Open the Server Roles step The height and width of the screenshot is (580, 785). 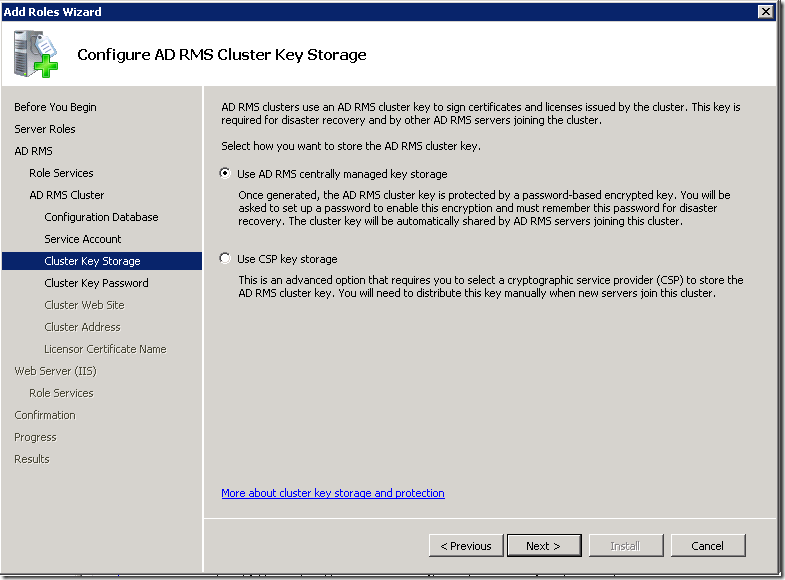point(45,129)
